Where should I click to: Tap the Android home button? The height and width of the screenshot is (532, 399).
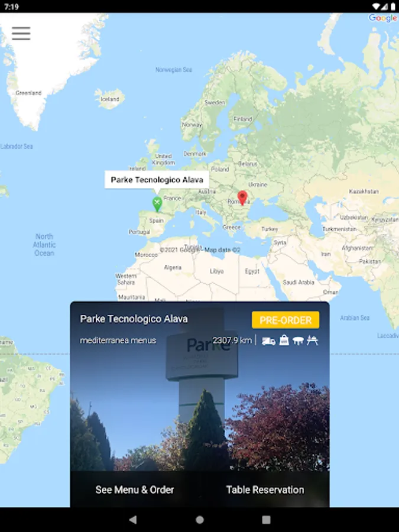tap(200, 520)
